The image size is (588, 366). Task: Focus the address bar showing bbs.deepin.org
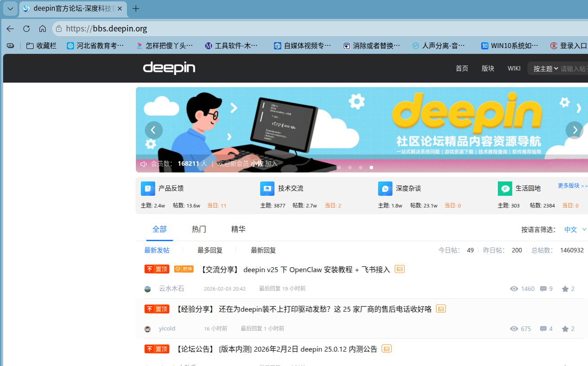pyautogui.click(x=320, y=29)
